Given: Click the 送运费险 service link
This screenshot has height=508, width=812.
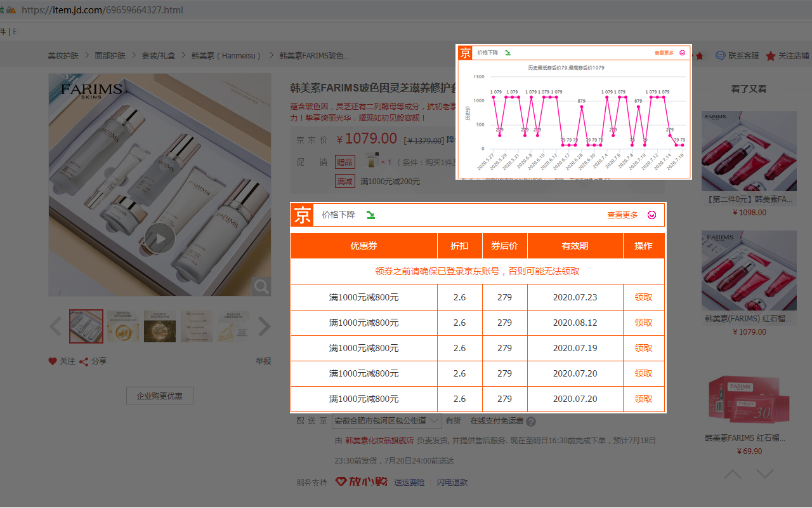Looking at the screenshot, I should click(x=409, y=482).
